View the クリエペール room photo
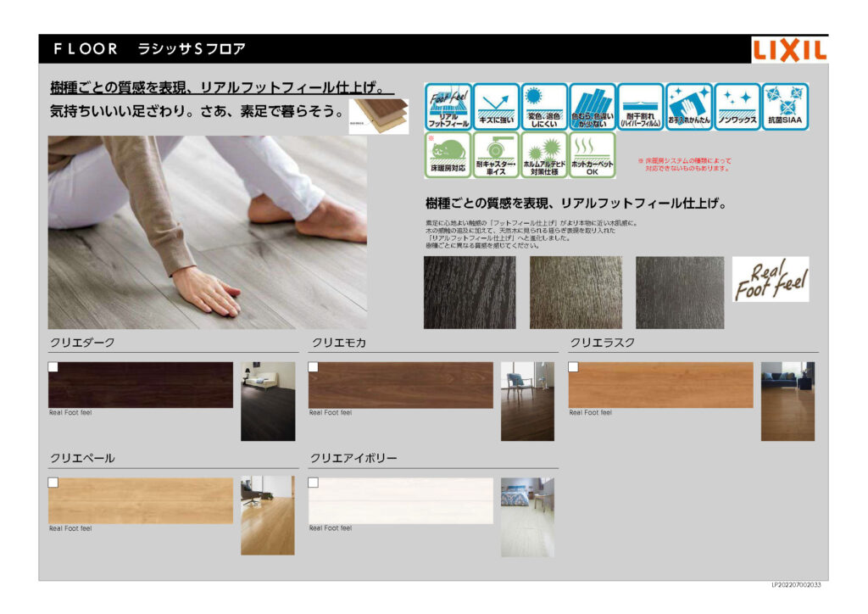Screen dimensions: 868x614 point(268,516)
